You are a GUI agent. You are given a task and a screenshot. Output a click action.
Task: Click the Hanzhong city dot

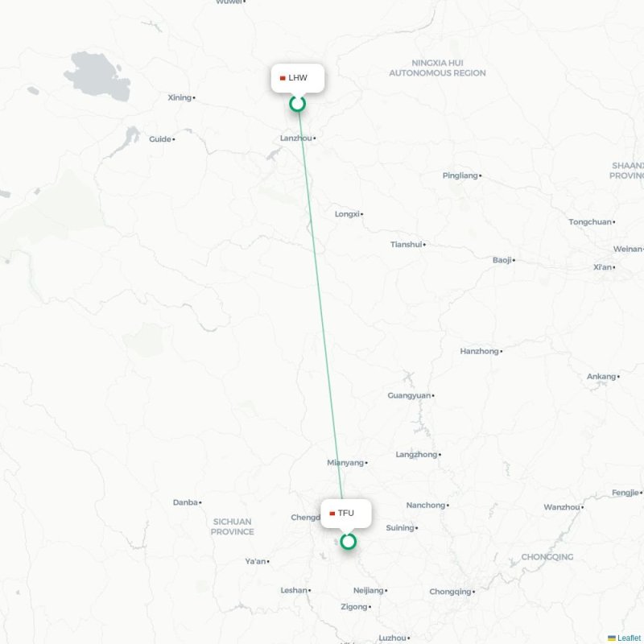tap(502, 352)
